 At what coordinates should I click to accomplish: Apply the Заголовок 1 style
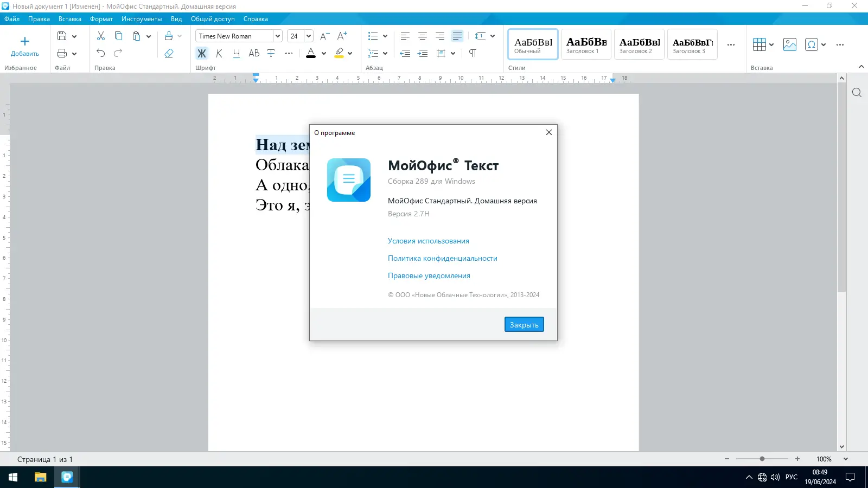[x=586, y=44]
